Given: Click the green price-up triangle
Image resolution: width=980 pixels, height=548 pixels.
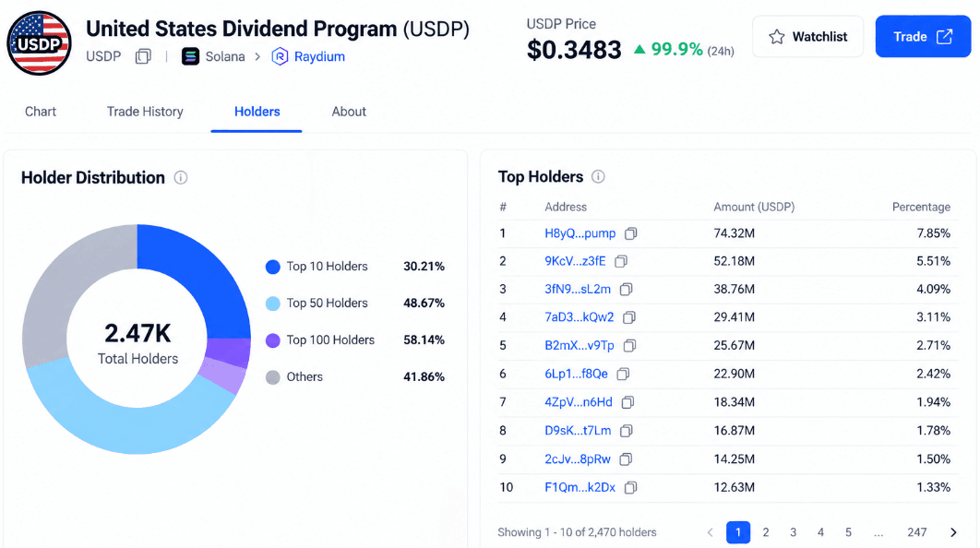Looking at the screenshot, I should pos(639,49).
